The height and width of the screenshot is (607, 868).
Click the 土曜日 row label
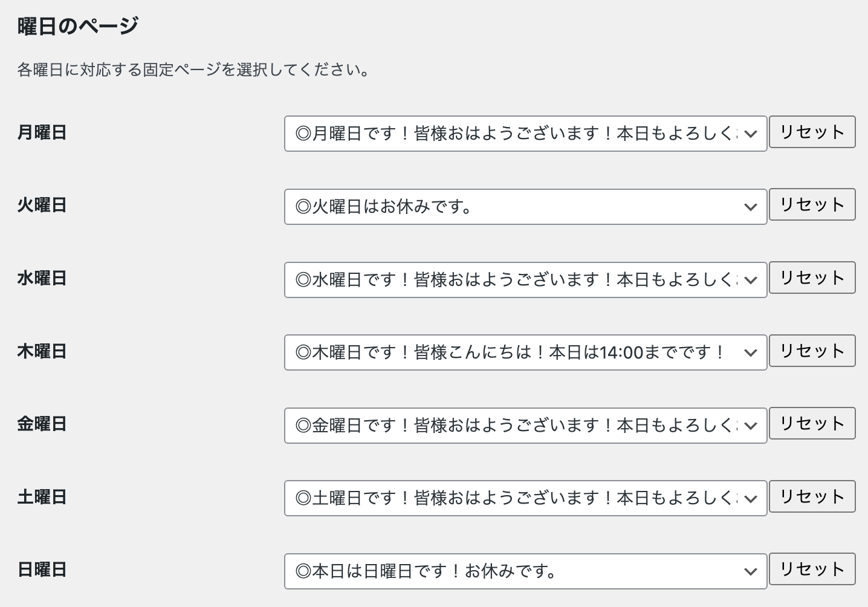(x=42, y=497)
